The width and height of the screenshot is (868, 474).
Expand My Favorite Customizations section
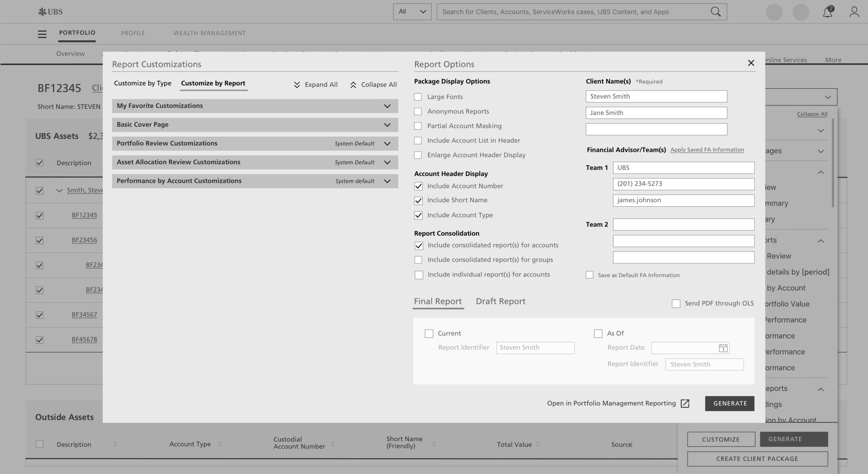coord(255,106)
